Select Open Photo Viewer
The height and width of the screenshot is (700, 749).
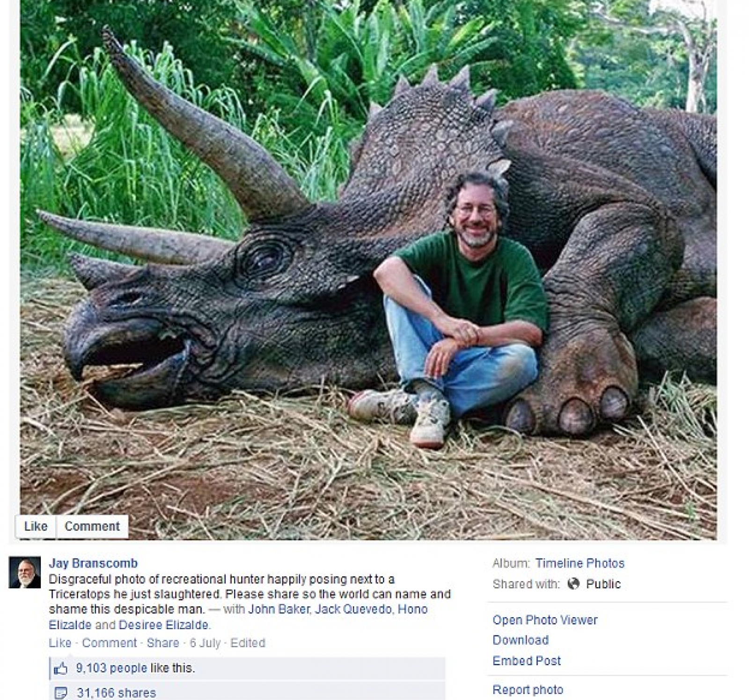pyautogui.click(x=545, y=620)
